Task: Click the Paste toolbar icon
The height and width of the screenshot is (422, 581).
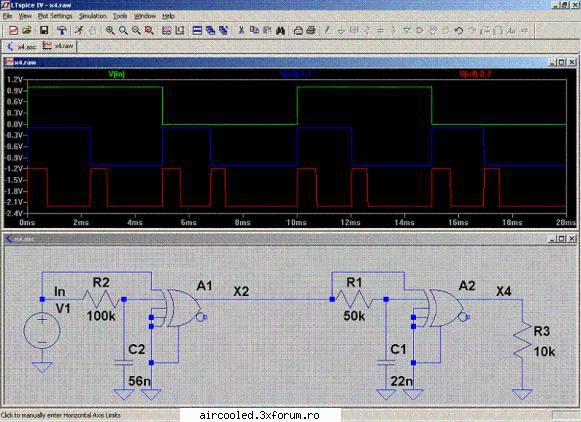Action: [267, 30]
